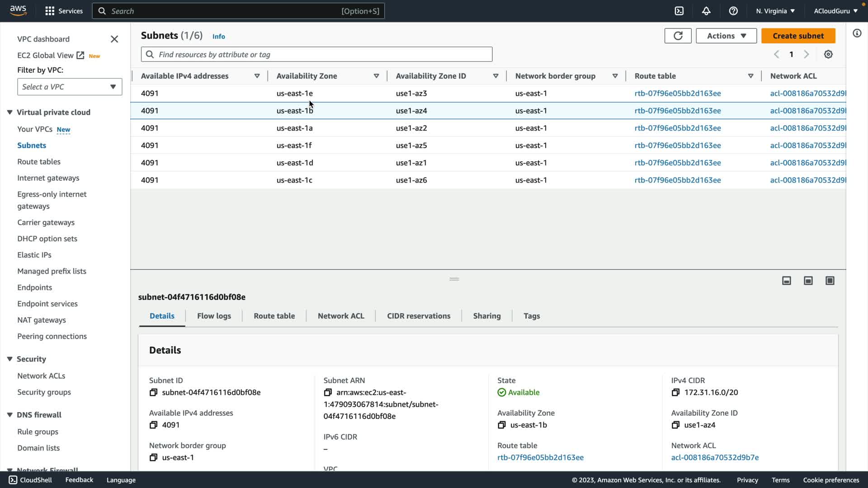Click the Find resources search field
The height and width of the screenshot is (488, 868).
coord(316,54)
